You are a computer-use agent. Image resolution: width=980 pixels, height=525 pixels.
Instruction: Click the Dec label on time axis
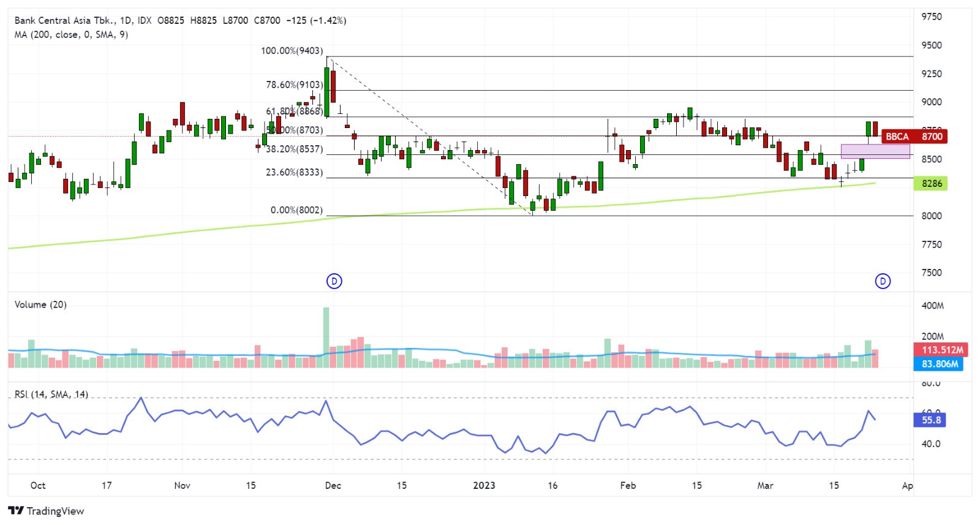333,485
